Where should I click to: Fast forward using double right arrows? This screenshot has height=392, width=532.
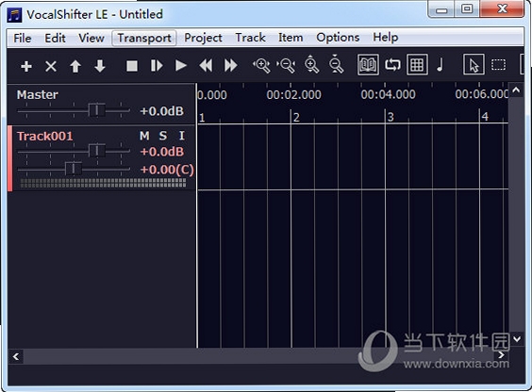click(231, 65)
